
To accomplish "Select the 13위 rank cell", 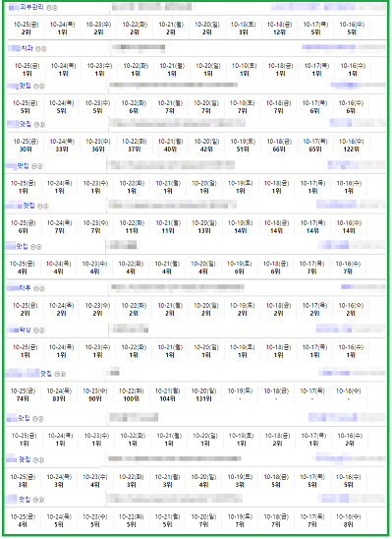I will tap(204, 231).
